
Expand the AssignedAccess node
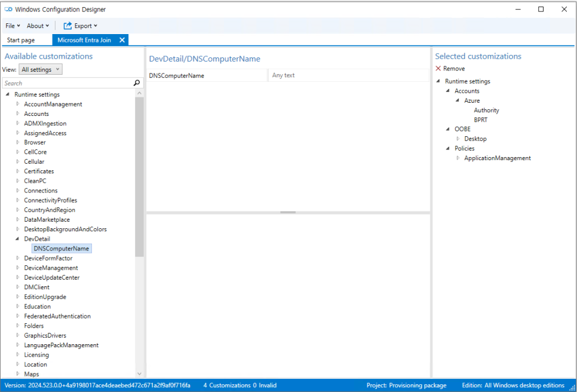18,133
